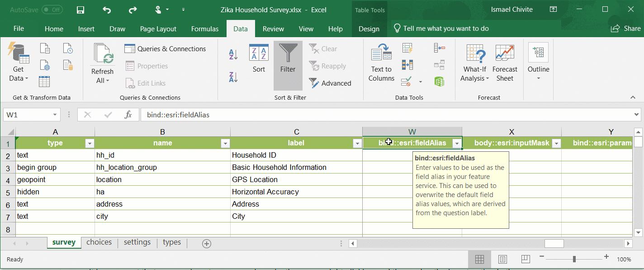The image size is (644, 270).
Task: Expand the Name Box dropdown arrow
Action: [55, 115]
